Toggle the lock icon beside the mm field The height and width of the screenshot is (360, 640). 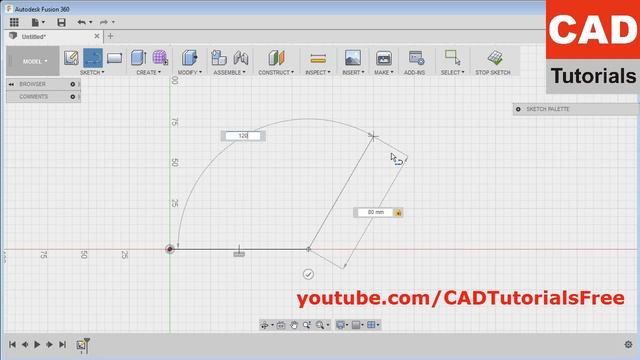[x=398, y=212]
